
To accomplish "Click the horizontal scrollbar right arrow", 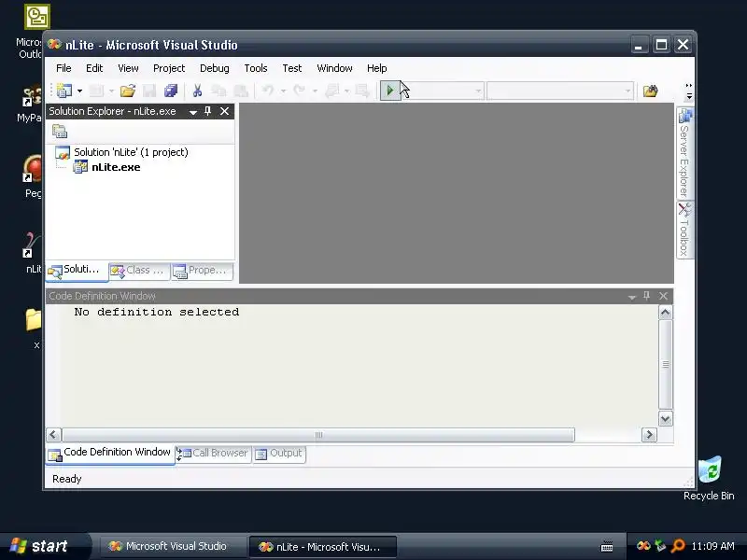I will (x=649, y=435).
